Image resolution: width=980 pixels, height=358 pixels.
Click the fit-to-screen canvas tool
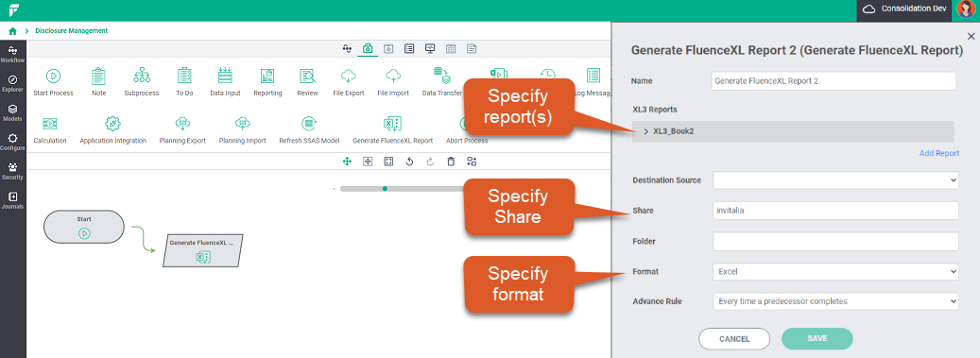tap(388, 162)
